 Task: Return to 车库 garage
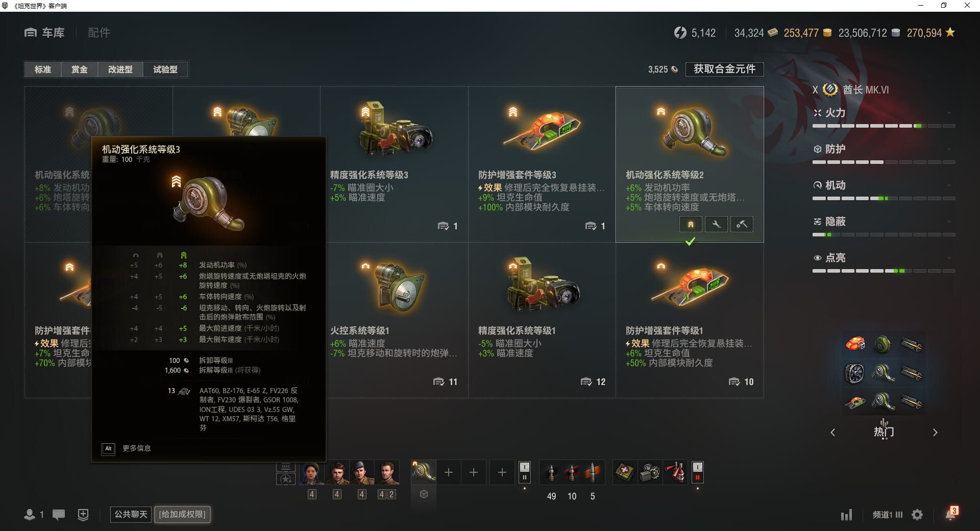coord(44,33)
